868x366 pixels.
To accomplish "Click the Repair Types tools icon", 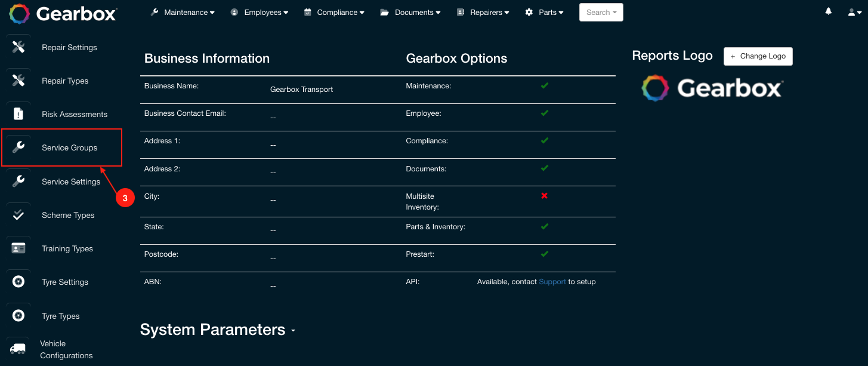I will pos(18,81).
